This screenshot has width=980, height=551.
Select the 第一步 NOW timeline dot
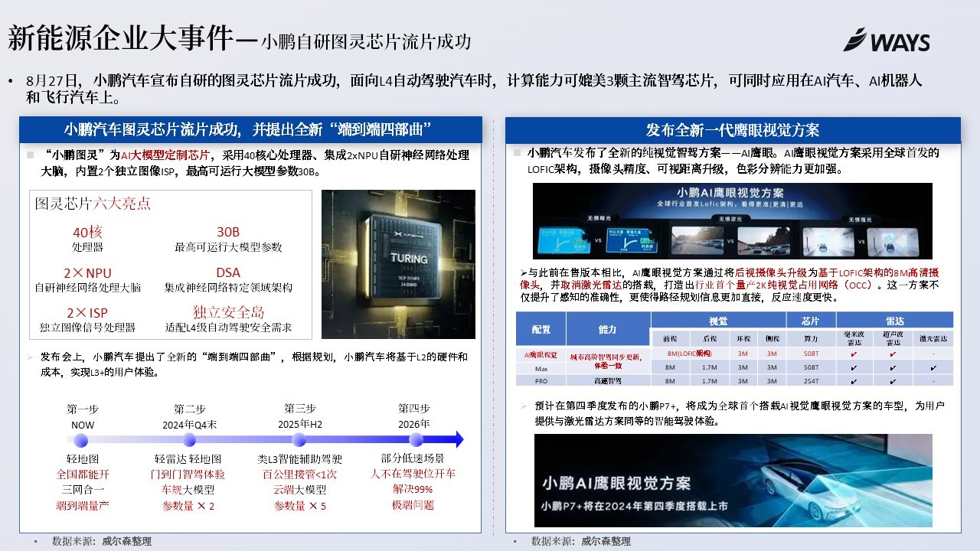click(x=82, y=439)
